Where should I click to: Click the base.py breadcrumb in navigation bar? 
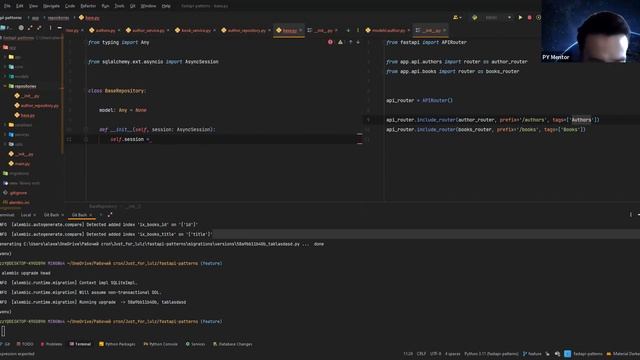(89, 18)
